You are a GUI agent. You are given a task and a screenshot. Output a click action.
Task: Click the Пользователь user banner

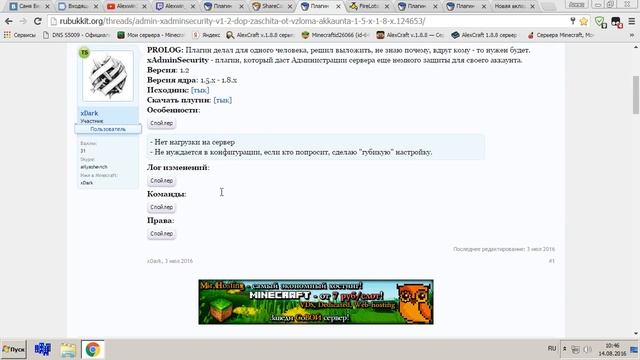coord(108,129)
